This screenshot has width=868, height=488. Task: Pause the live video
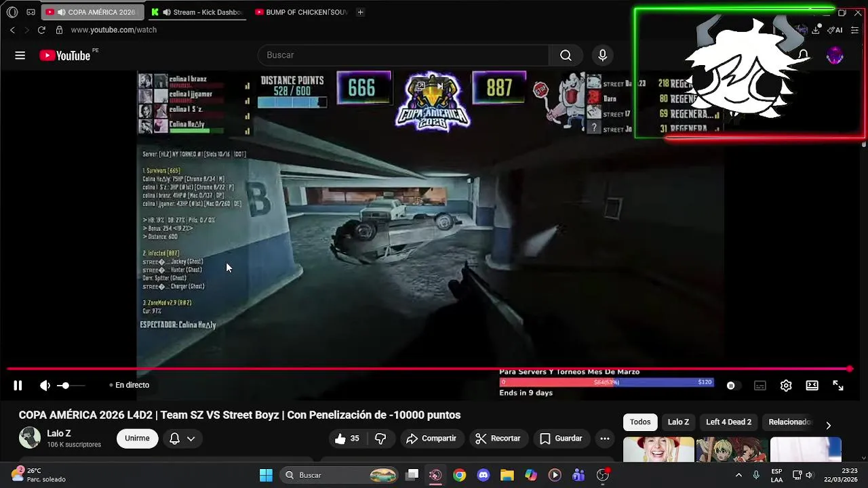[x=18, y=385]
